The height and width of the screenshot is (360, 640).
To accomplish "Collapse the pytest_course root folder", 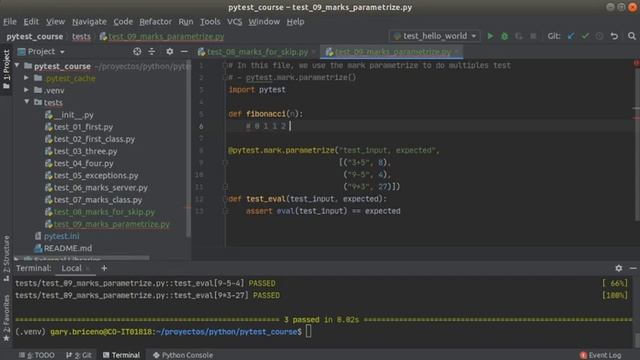I will coord(17,66).
